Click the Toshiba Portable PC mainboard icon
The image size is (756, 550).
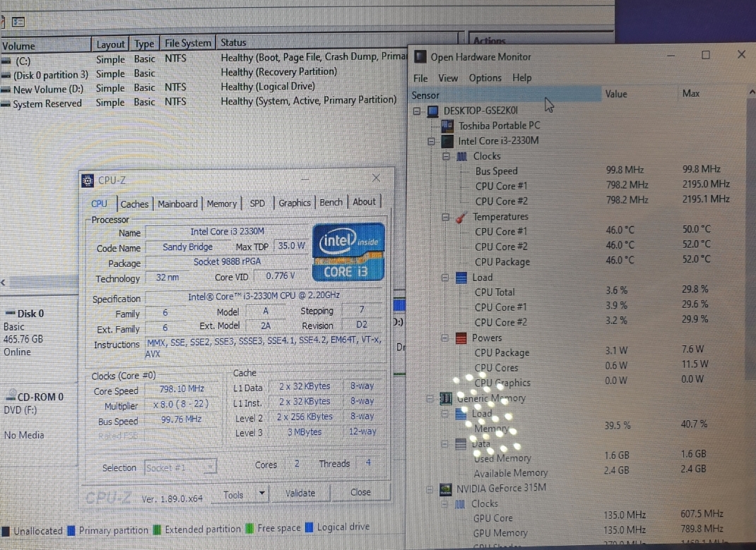click(x=447, y=126)
